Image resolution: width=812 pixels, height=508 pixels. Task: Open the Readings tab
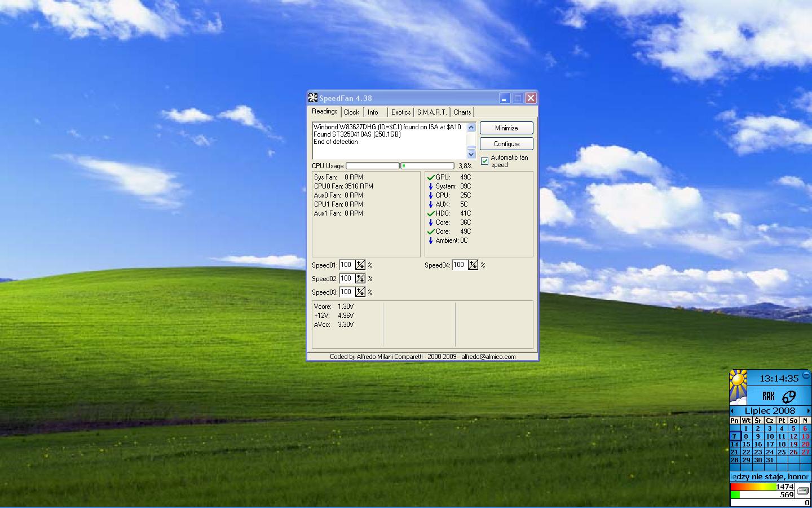[x=325, y=111]
